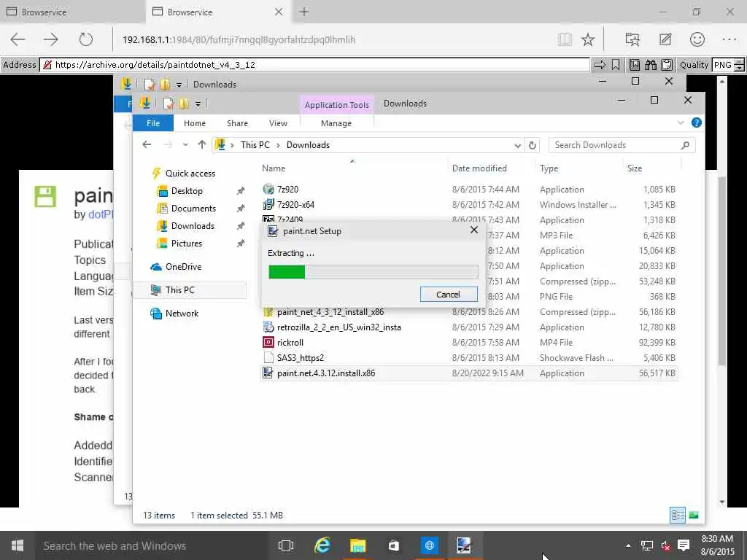This screenshot has height=560, width=747.
Task: Open new Edge tab with plus
Action: [x=304, y=12]
